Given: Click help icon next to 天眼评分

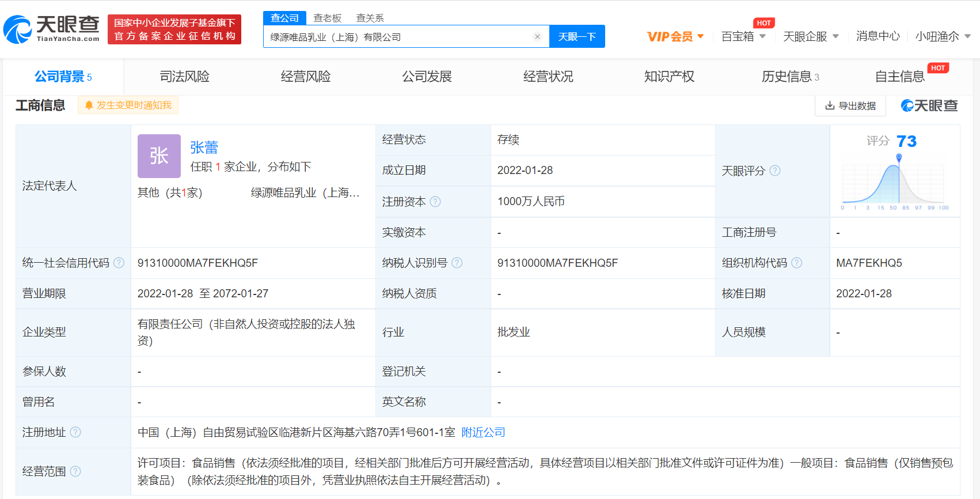Looking at the screenshot, I should coord(775,171).
